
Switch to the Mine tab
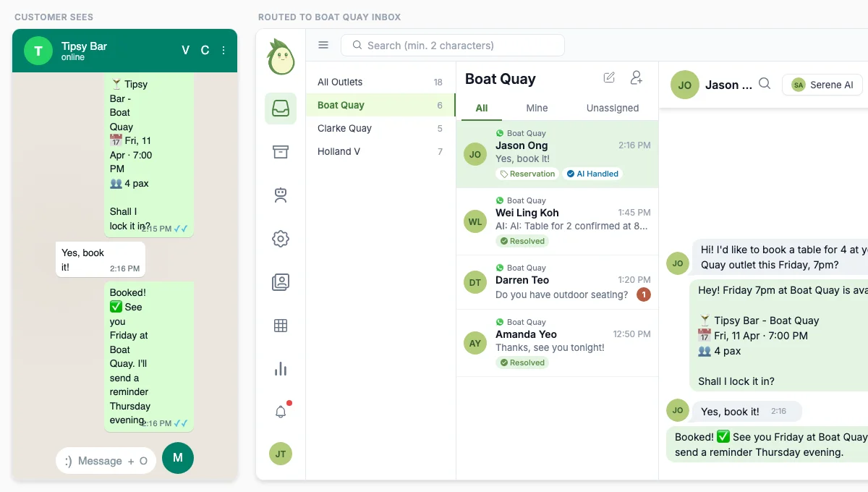coord(537,108)
